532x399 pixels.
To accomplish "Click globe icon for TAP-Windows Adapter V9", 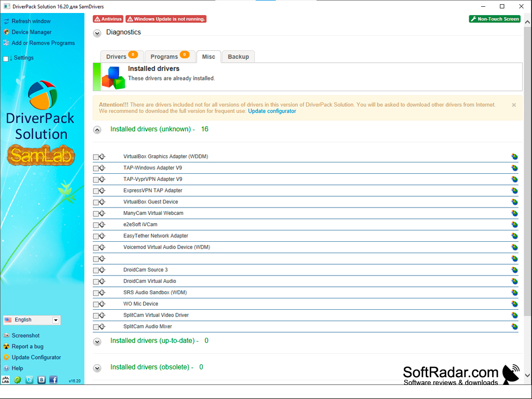I will (x=514, y=168).
